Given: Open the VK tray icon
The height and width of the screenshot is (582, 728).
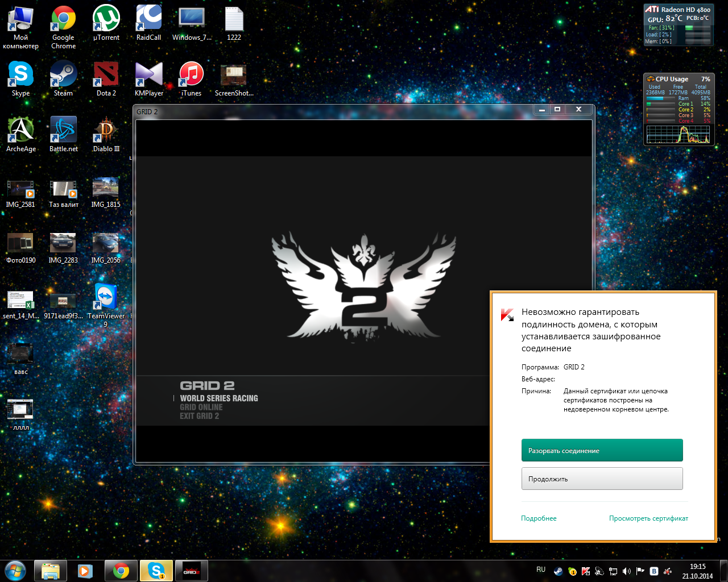Looking at the screenshot, I should [654, 571].
